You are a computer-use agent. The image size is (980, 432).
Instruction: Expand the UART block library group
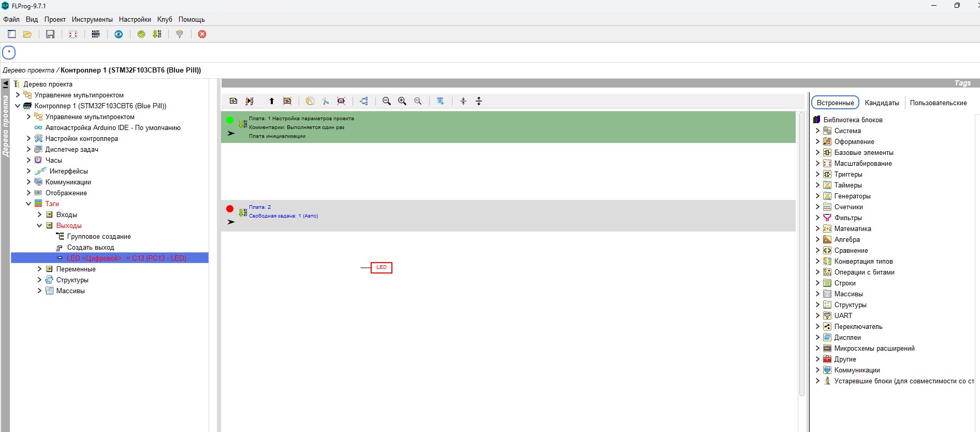point(817,315)
